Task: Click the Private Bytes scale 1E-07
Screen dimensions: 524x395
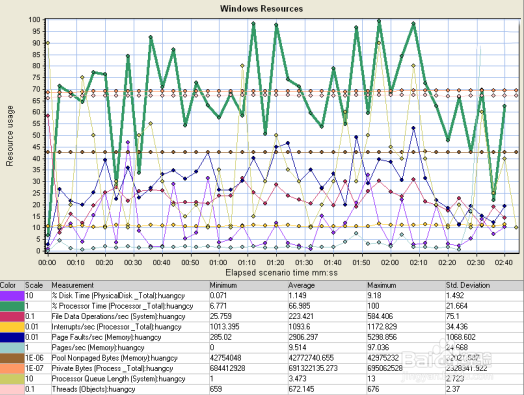Action: click(34, 368)
